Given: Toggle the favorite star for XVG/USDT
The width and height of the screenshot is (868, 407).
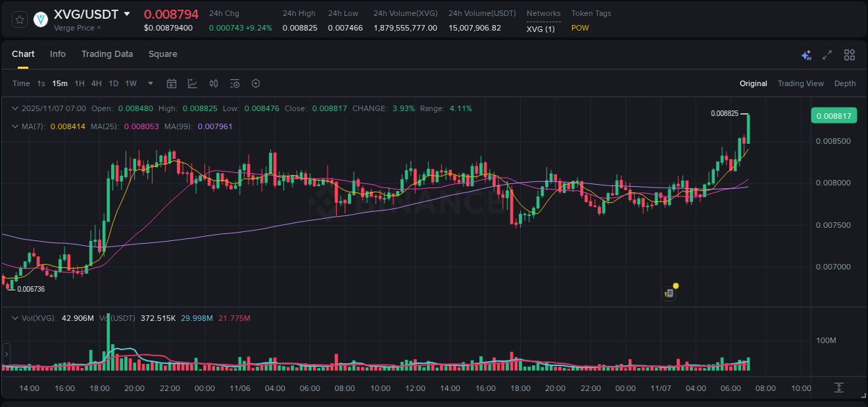Looking at the screenshot, I should point(19,19).
